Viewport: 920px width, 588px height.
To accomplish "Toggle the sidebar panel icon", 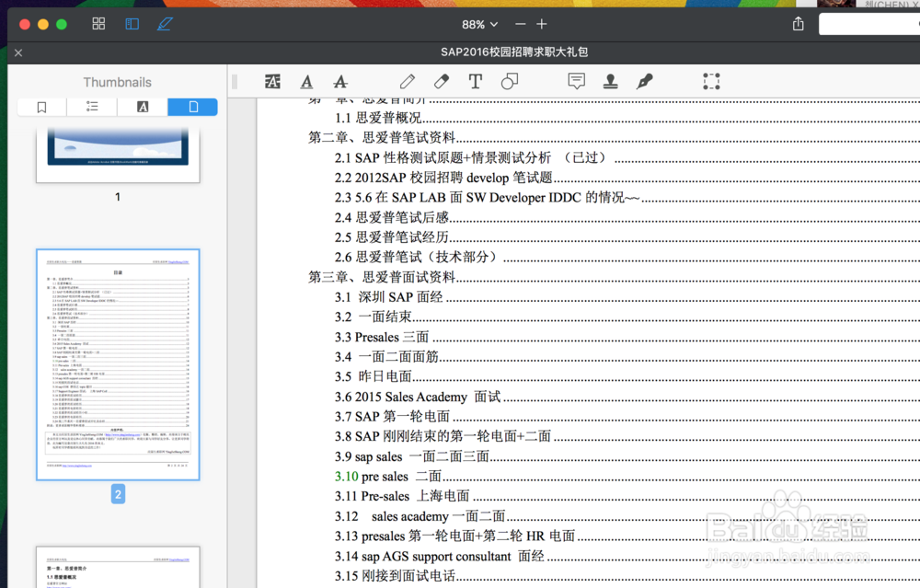I will click(x=132, y=24).
